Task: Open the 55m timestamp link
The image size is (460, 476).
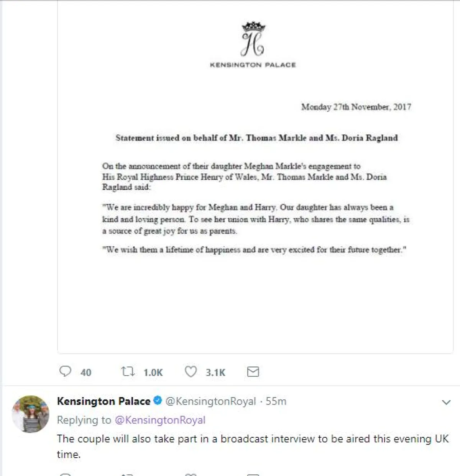Action: [x=276, y=401]
